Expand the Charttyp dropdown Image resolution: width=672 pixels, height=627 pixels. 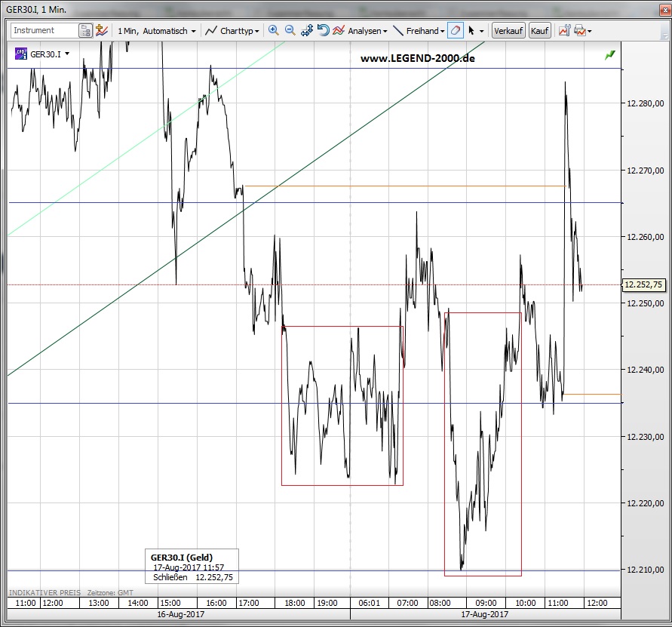tap(232, 31)
